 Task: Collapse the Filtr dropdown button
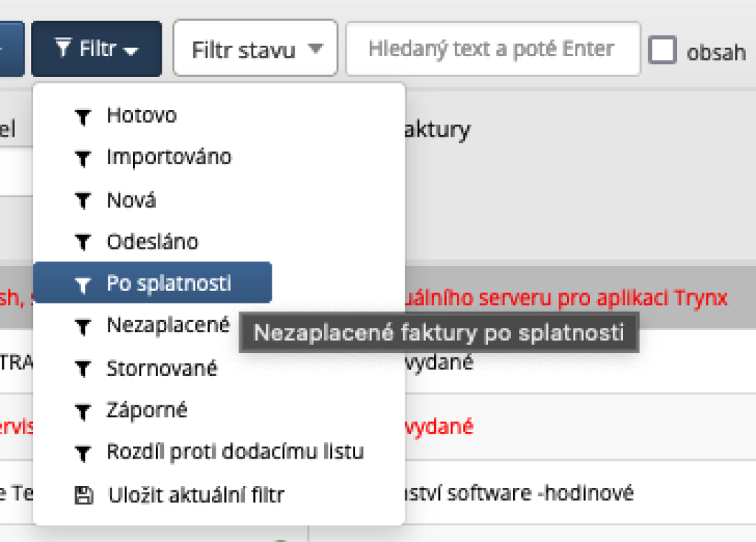pos(97,49)
